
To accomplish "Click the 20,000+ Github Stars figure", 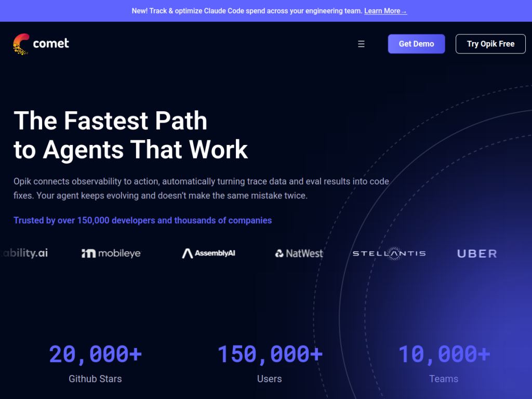I will 95,354.
